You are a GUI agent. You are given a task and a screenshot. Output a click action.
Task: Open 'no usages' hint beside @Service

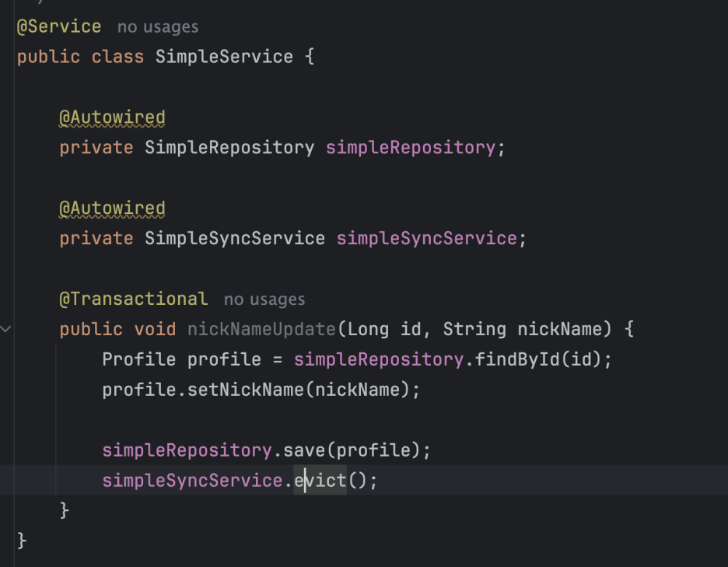[x=158, y=27]
